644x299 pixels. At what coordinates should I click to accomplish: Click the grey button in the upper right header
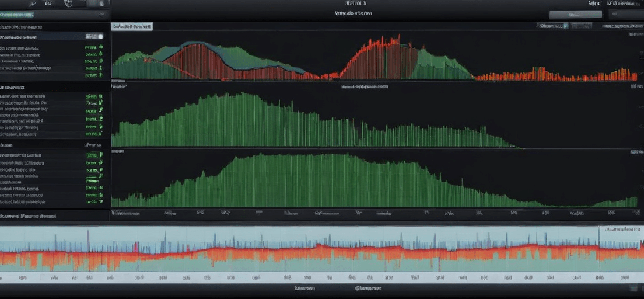tap(575, 14)
